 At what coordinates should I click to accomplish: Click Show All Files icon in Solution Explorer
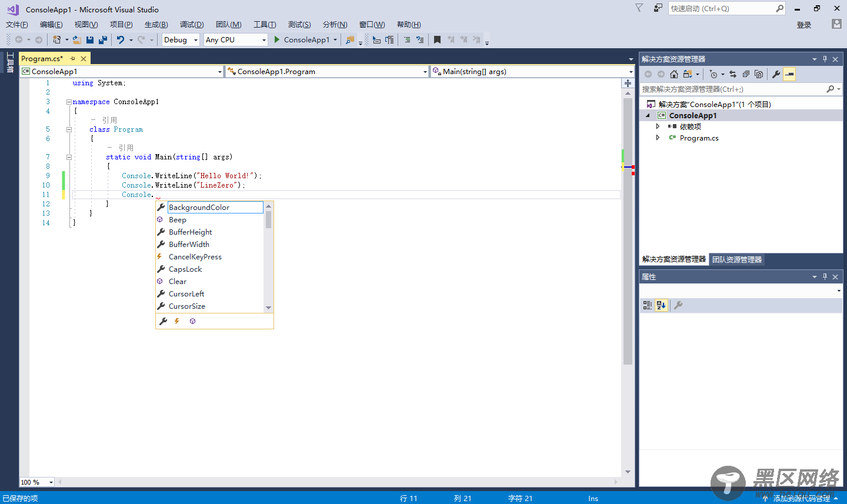click(x=759, y=74)
